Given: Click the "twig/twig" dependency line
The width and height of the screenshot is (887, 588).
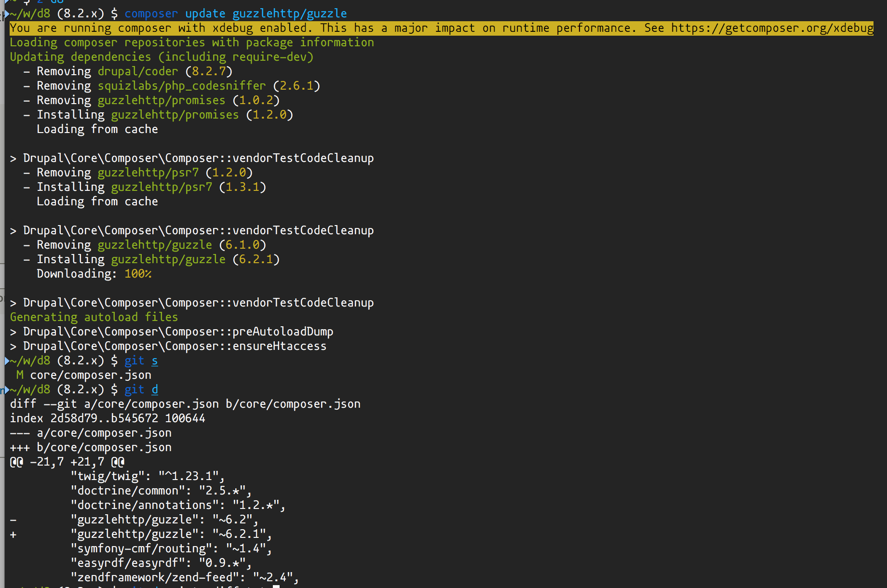Looking at the screenshot, I should (x=148, y=476).
